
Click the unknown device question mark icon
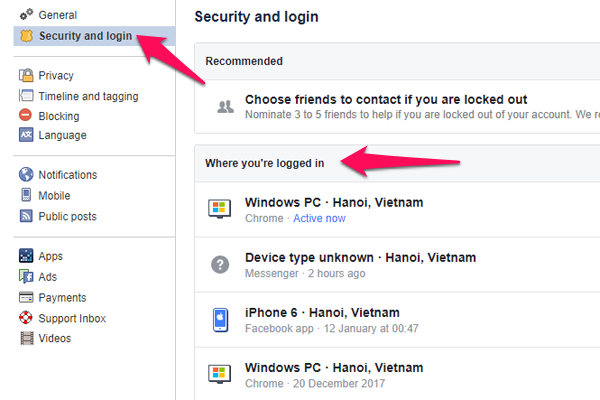click(x=218, y=265)
